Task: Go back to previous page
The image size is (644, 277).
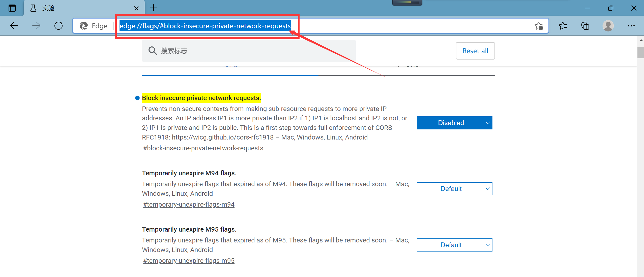Action: tap(14, 26)
